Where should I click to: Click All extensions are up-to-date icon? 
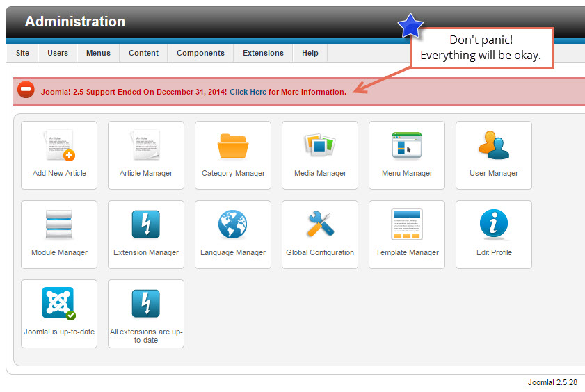click(146, 303)
